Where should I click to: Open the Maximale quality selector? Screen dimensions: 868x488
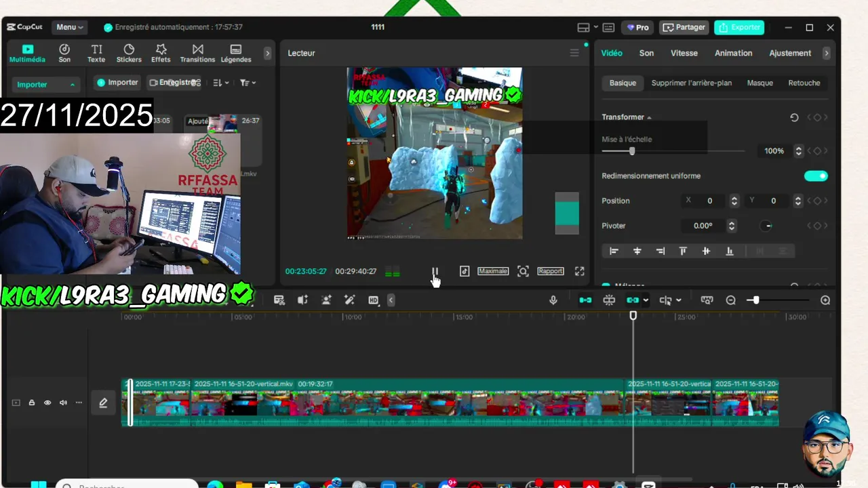pos(493,271)
